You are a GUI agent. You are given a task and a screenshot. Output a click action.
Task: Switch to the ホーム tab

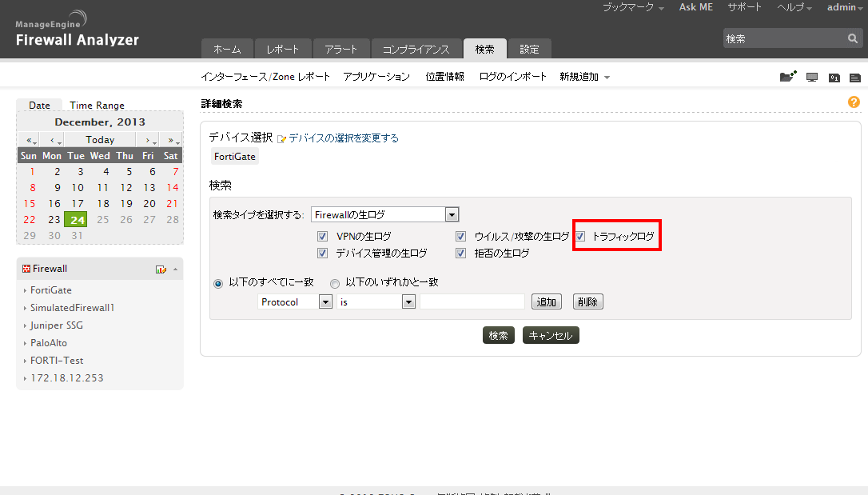click(x=228, y=49)
